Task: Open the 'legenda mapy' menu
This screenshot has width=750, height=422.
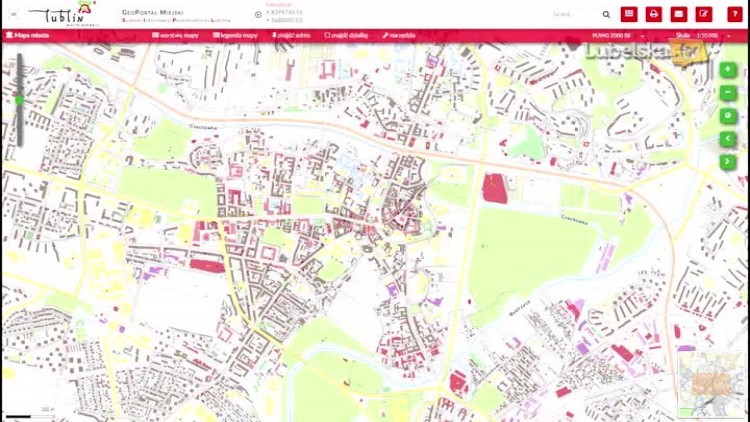Action: click(235, 35)
